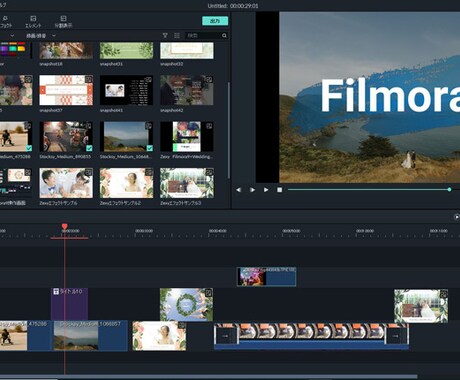Click the stop button under preview

pyautogui.click(x=279, y=190)
